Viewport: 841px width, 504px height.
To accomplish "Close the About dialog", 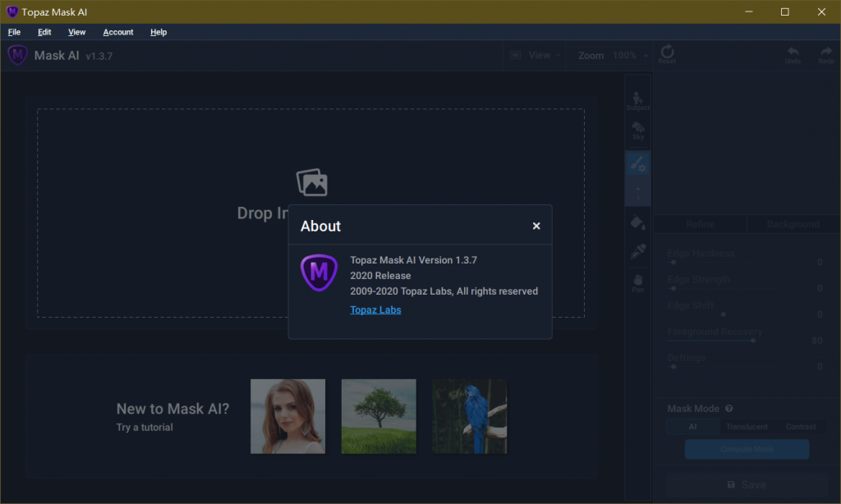I will (536, 226).
